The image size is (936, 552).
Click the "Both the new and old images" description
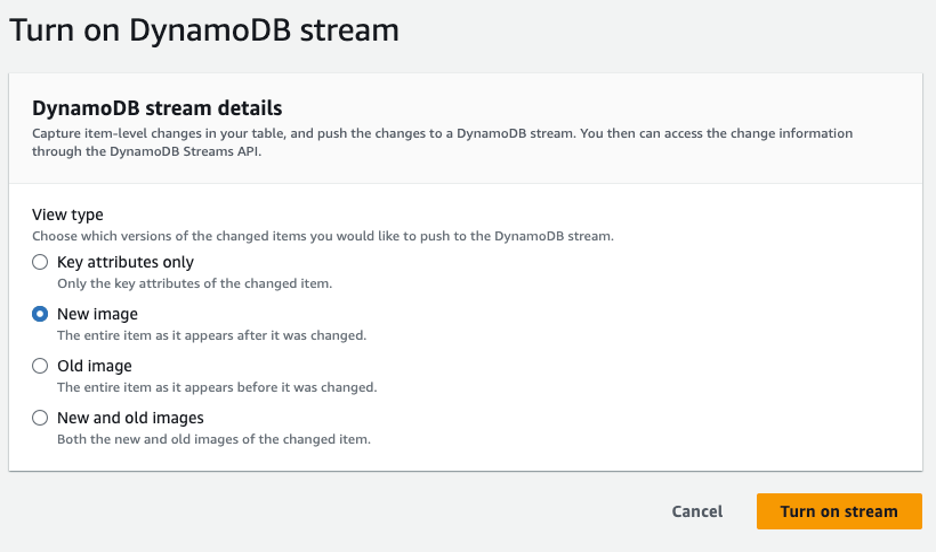coord(213,439)
